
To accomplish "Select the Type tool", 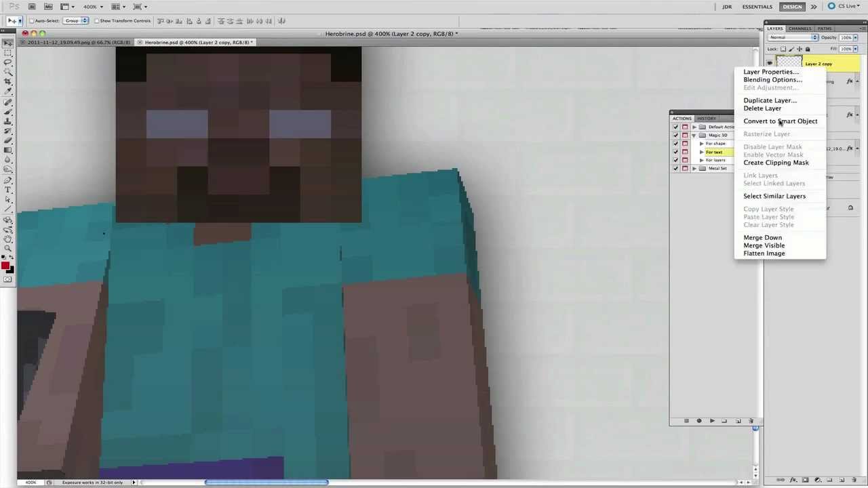I will (7, 190).
